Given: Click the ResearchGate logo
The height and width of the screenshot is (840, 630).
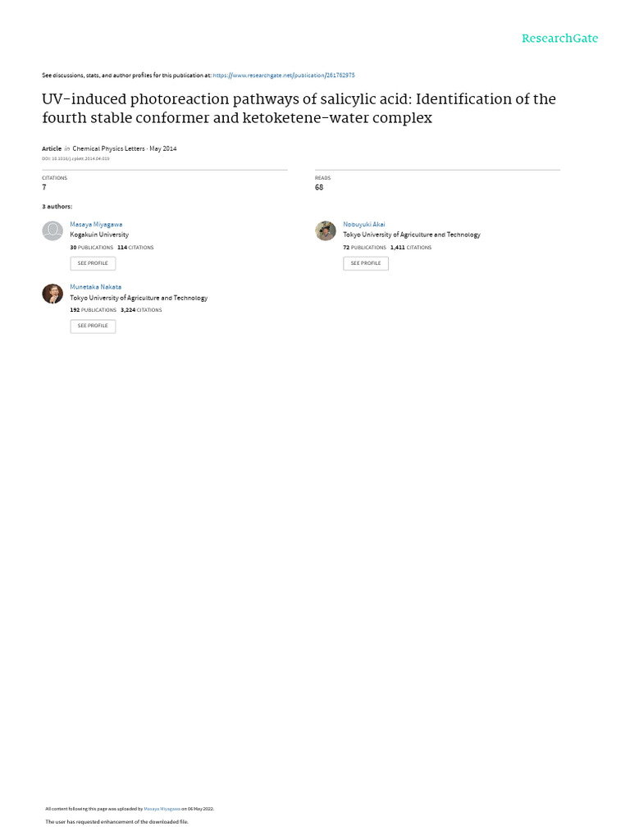Looking at the screenshot, I should pos(559,39).
